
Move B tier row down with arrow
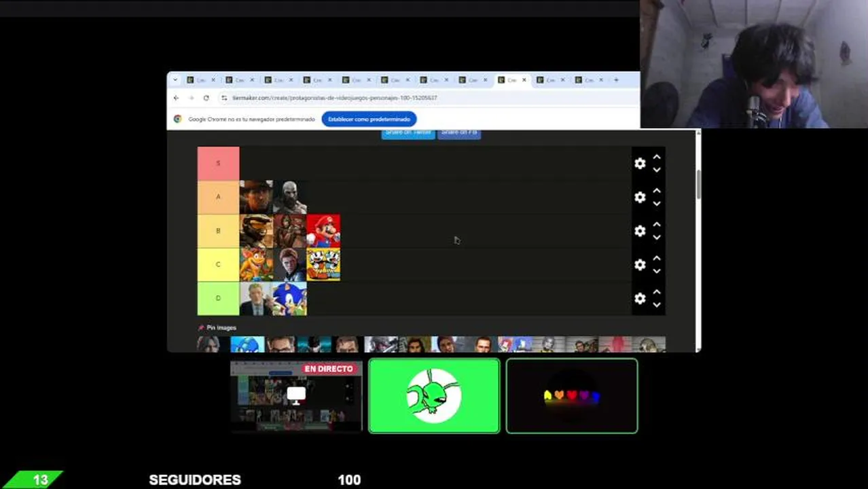(x=657, y=238)
